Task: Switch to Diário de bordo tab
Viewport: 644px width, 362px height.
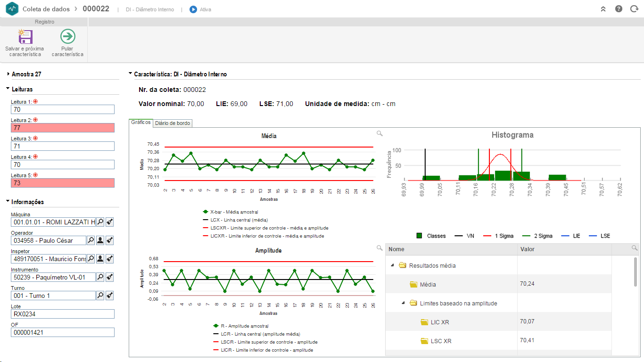Action: pos(173,123)
